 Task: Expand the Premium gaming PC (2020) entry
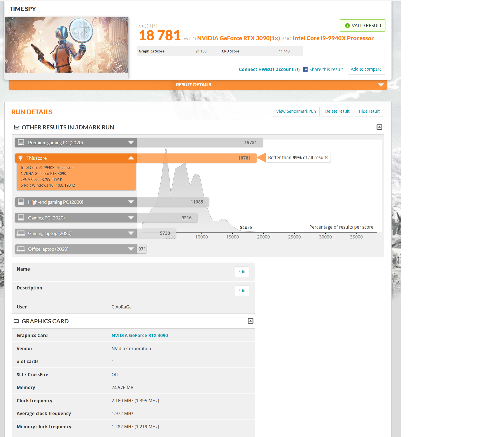pos(131,142)
